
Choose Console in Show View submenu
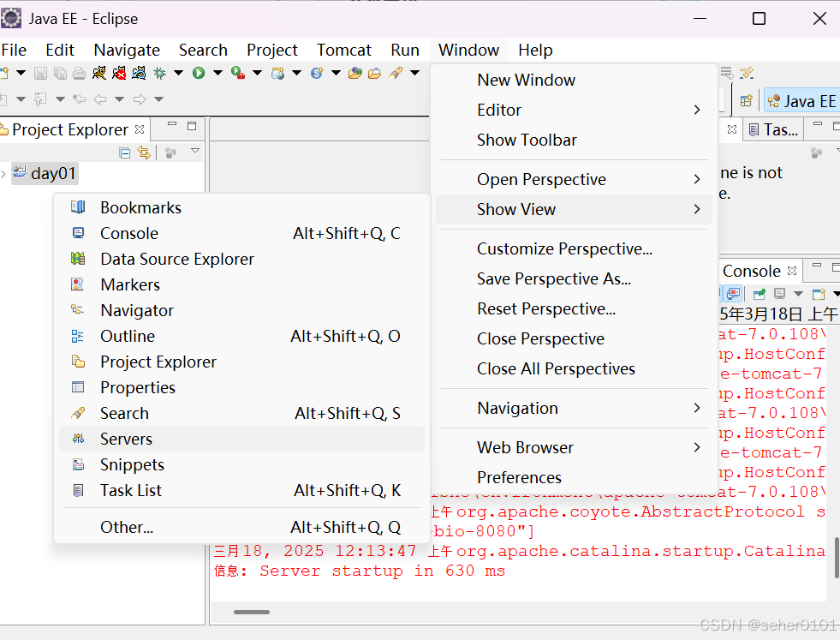click(241, 233)
